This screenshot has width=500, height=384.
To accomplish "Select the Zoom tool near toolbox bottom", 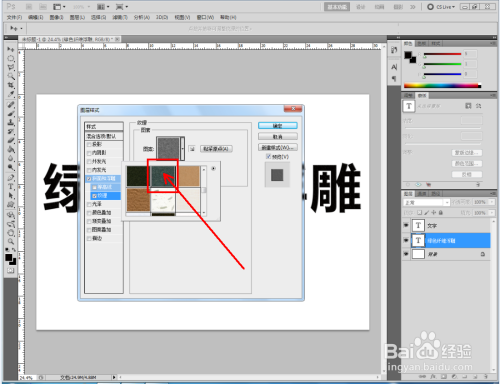I will pyautogui.click(x=11, y=241).
